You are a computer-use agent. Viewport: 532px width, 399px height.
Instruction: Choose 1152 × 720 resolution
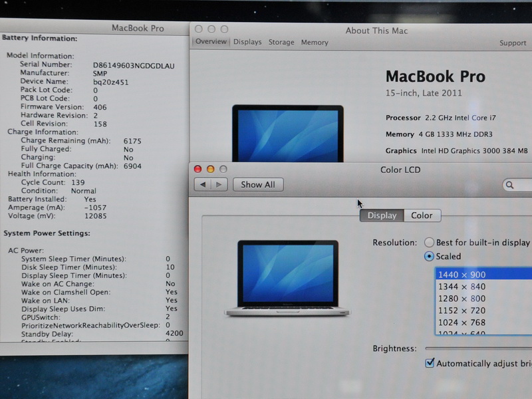coord(483,311)
